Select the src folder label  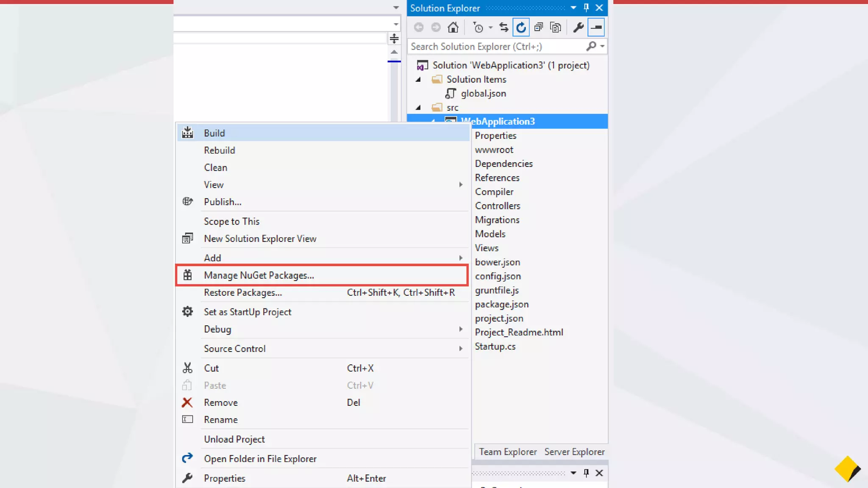tap(452, 108)
